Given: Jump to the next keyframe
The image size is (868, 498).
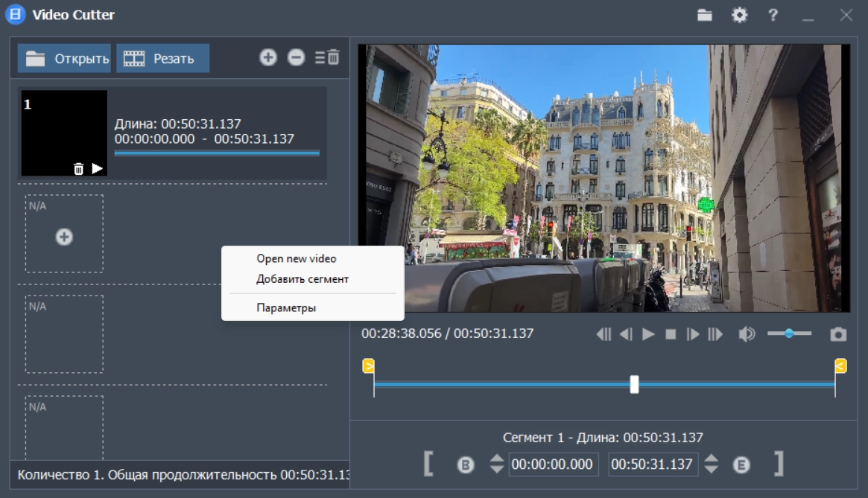Looking at the screenshot, I should coord(715,334).
